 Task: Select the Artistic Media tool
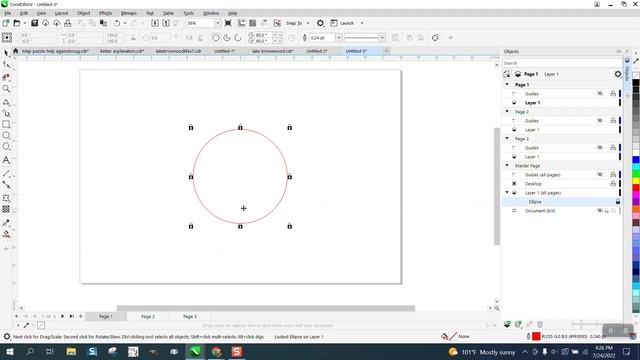coord(6,113)
